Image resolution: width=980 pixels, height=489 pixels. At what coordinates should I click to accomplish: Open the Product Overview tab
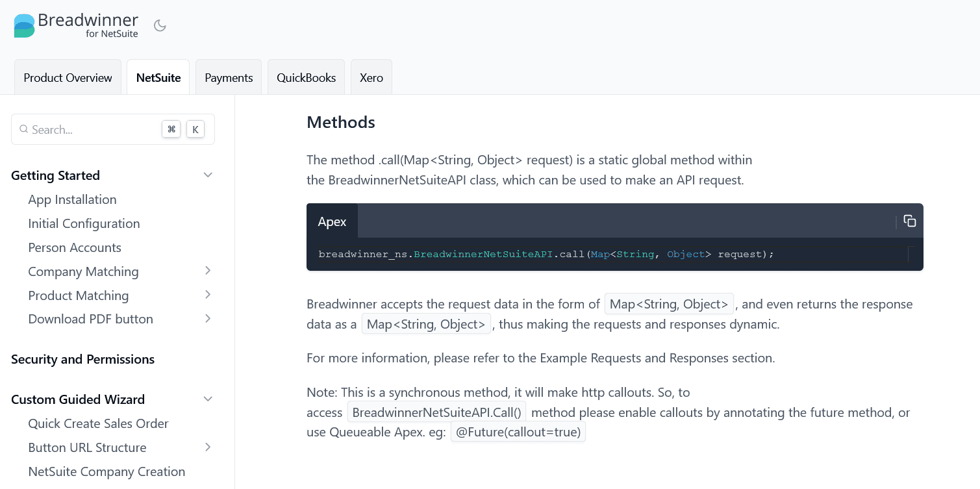point(68,77)
